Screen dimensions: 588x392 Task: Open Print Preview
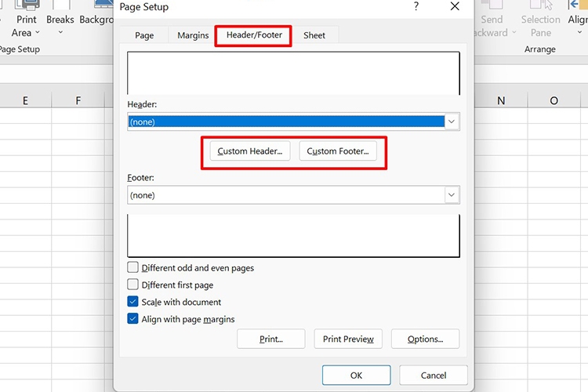tap(348, 339)
